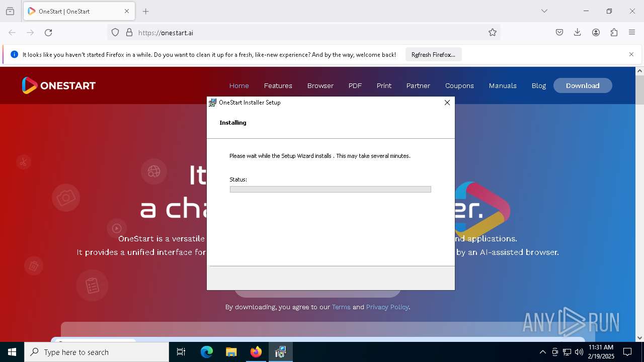The image size is (644, 362).
Task: Open Task View on taskbar
Action: [181, 352]
